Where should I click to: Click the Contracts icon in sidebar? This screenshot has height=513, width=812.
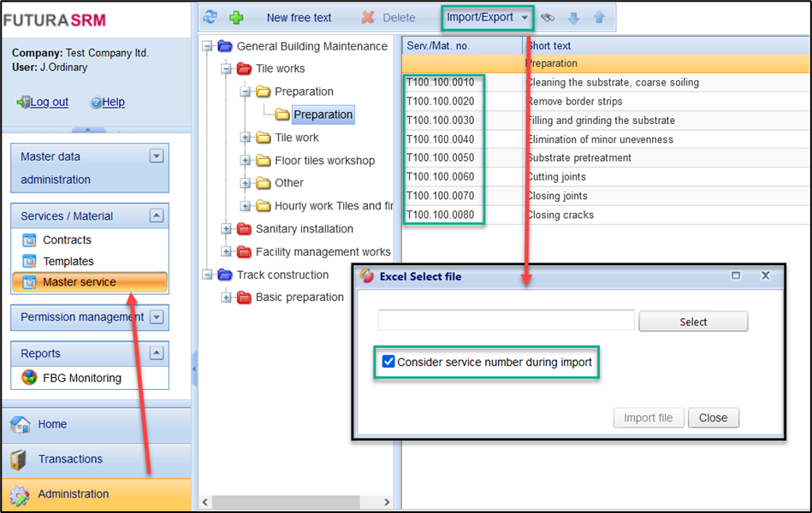pyautogui.click(x=30, y=240)
